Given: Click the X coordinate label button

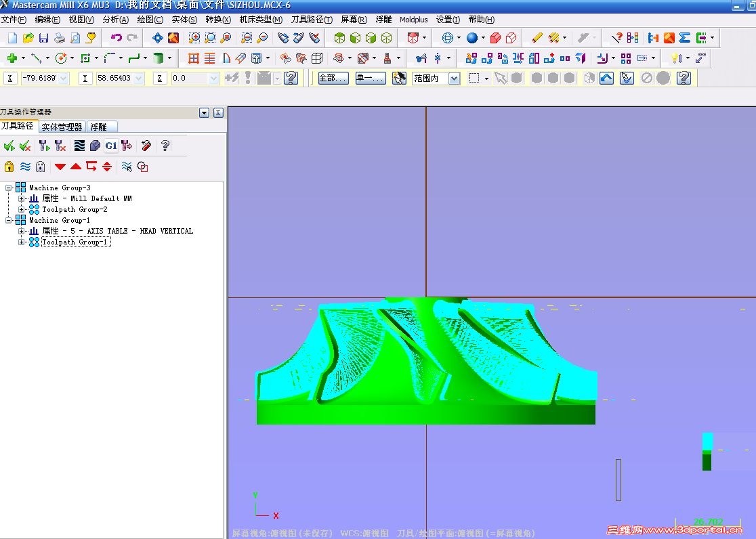Looking at the screenshot, I should click(x=9, y=78).
